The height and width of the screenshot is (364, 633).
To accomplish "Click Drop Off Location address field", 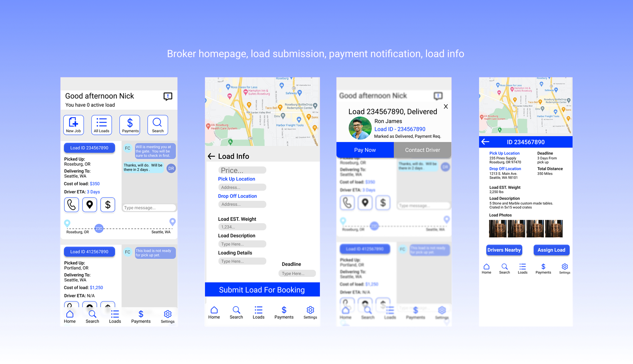I will click(242, 204).
